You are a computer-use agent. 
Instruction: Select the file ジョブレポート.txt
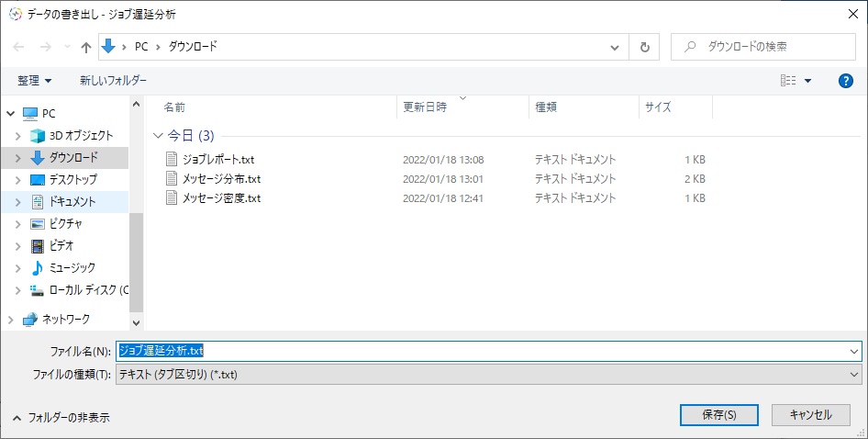[218, 160]
